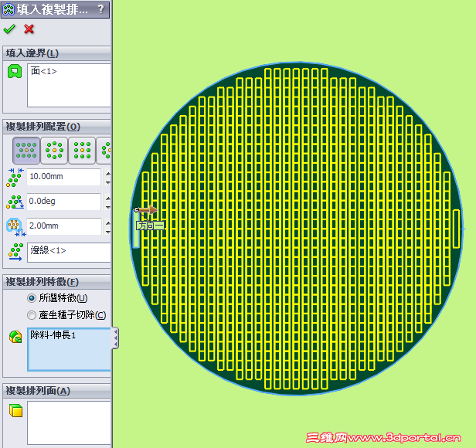Select the partially hidden polygon pattern layout
476x448 pixels.
click(104, 151)
